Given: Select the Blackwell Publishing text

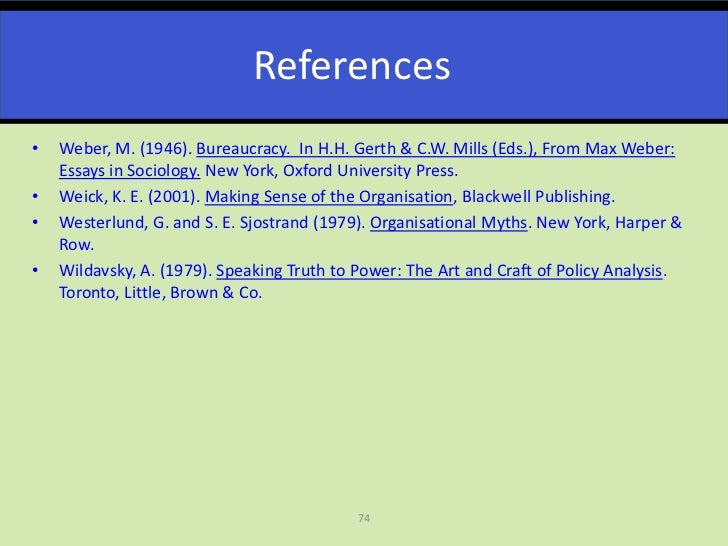Looking at the screenshot, I should point(538,197).
